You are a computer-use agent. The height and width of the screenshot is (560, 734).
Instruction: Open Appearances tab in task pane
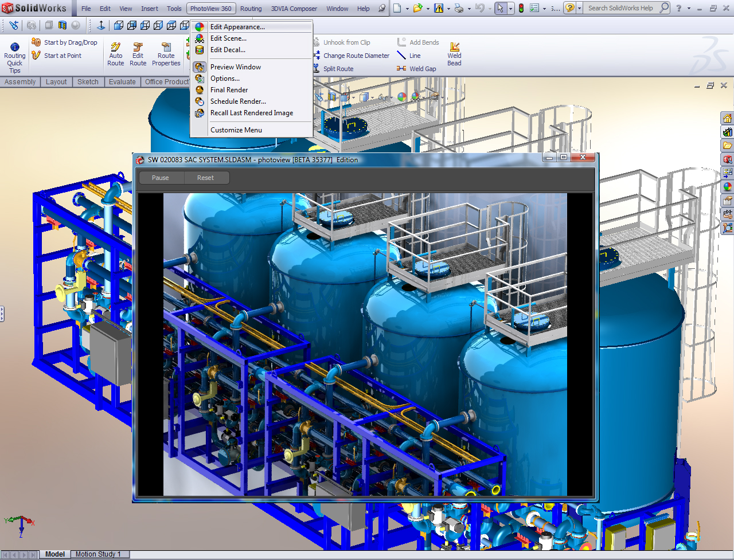pos(727,187)
